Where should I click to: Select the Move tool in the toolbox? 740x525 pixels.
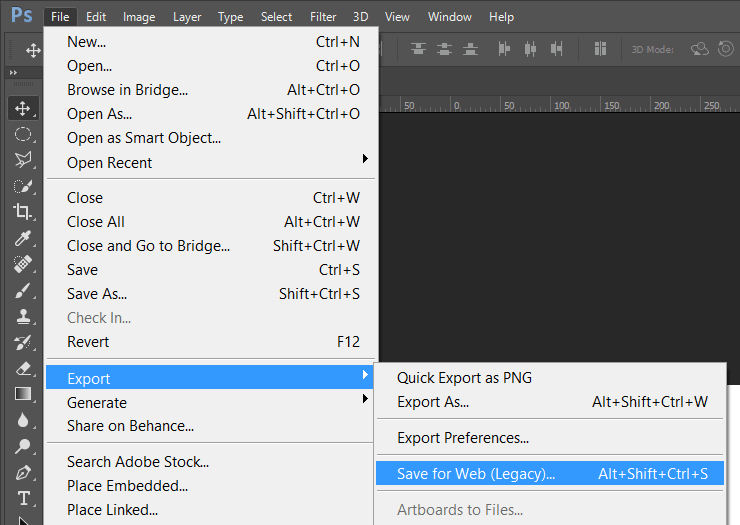[23, 109]
